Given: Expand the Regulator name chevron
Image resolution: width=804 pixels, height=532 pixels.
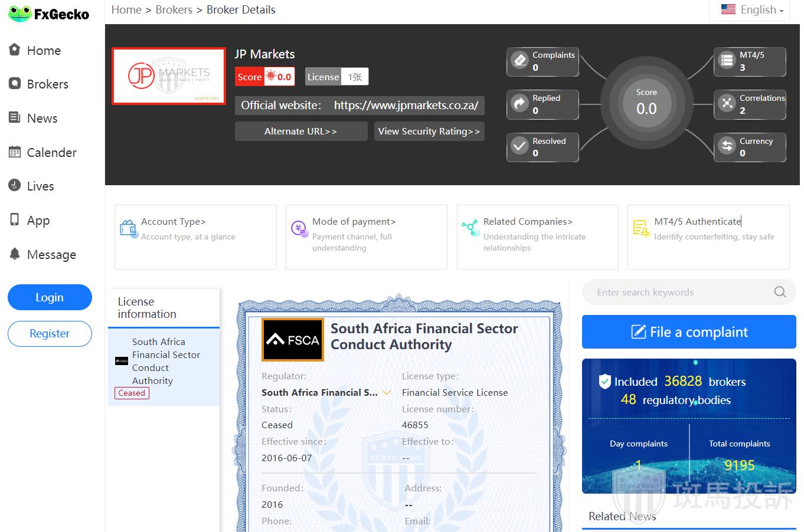Looking at the screenshot, I should [x=387, y=392].
